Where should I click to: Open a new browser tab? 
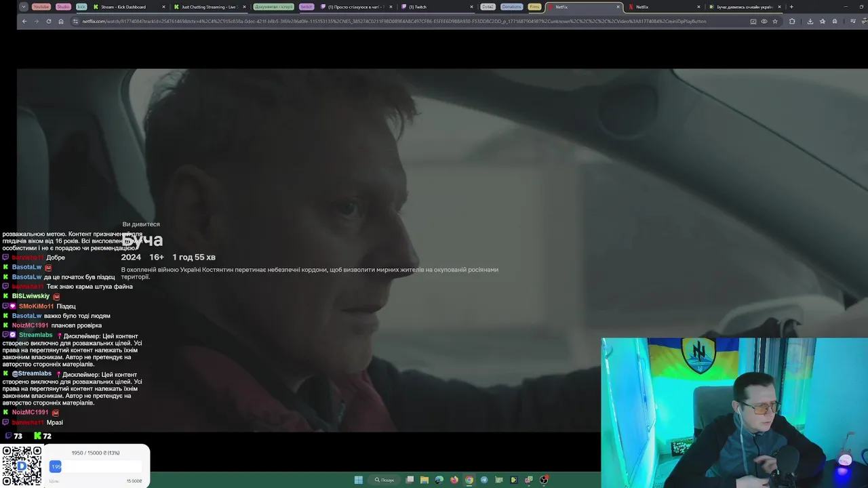(x=791, y=7)
